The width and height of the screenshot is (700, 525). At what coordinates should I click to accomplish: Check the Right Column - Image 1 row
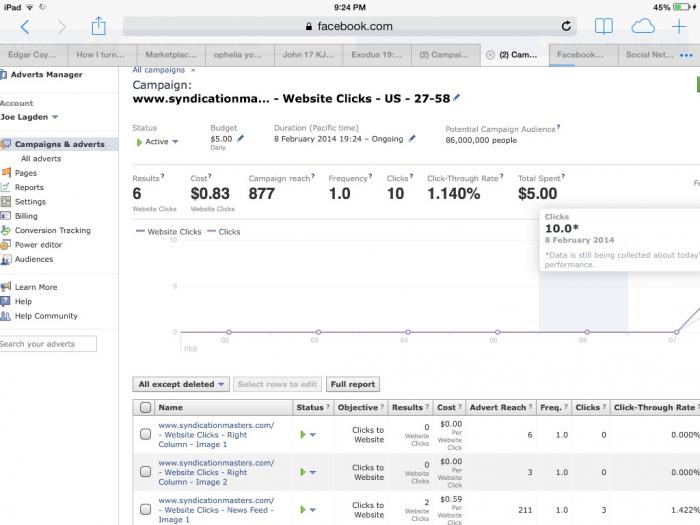click(145, 434)
